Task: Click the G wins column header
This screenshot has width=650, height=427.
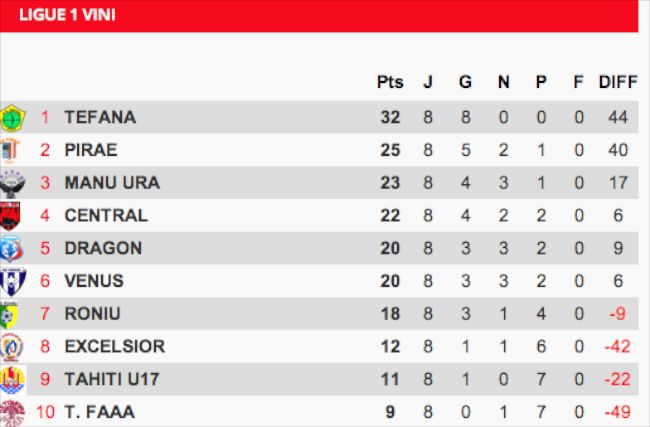Action: coord(465,82)
